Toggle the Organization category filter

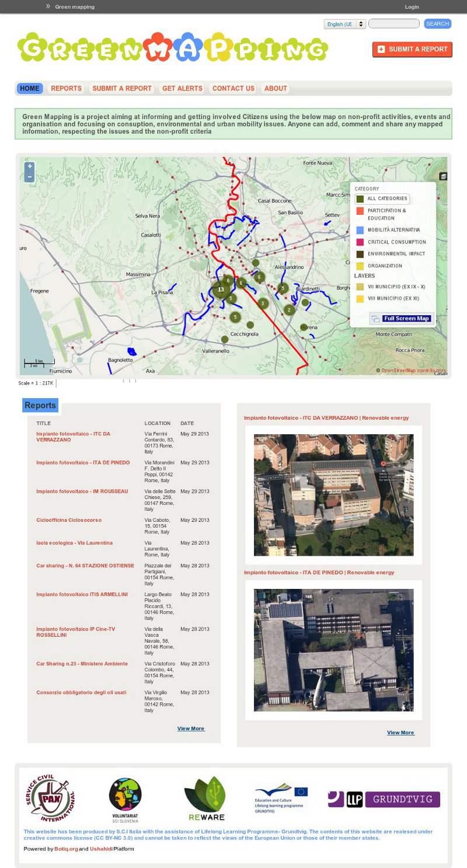[379, 266]
